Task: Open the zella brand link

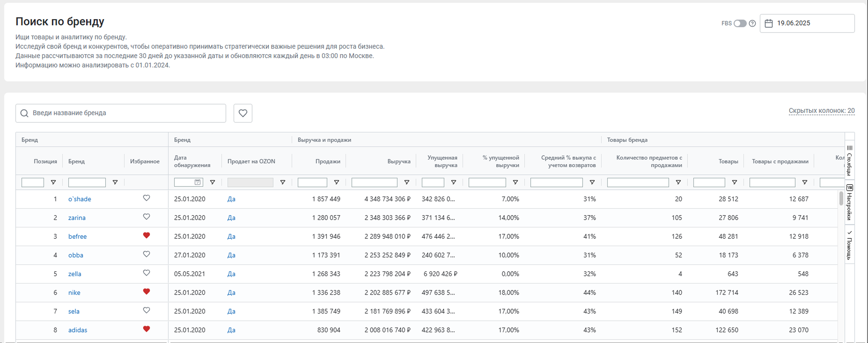Action: pyautogui.click(x=75, y=274)
